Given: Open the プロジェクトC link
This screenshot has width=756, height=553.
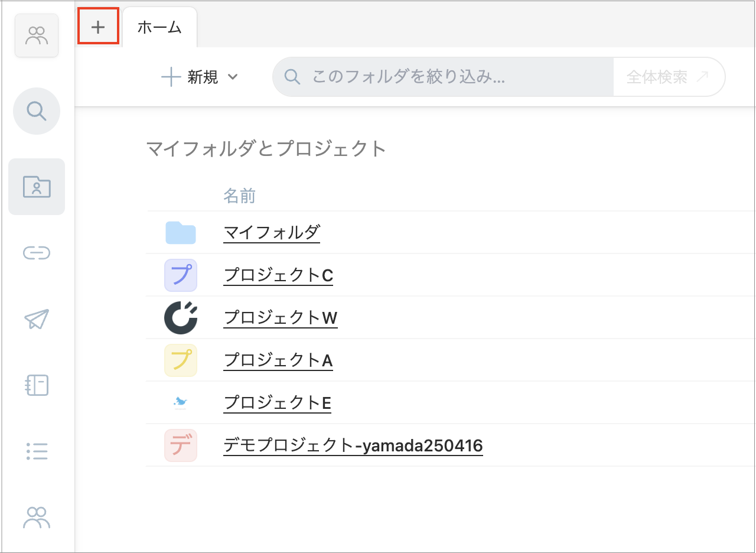Looking at the screenshot, I should pyautogui.click(x=278, y=275).
